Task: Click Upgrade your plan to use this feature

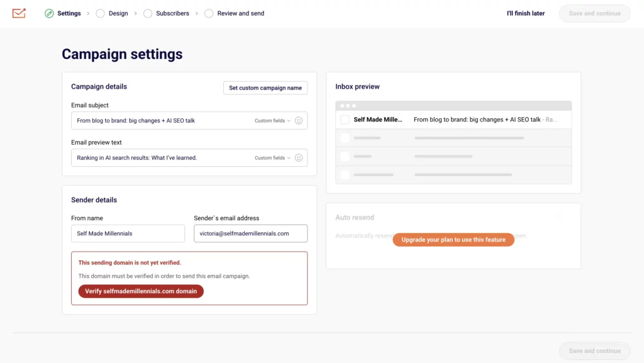Action: coord(453,240)
